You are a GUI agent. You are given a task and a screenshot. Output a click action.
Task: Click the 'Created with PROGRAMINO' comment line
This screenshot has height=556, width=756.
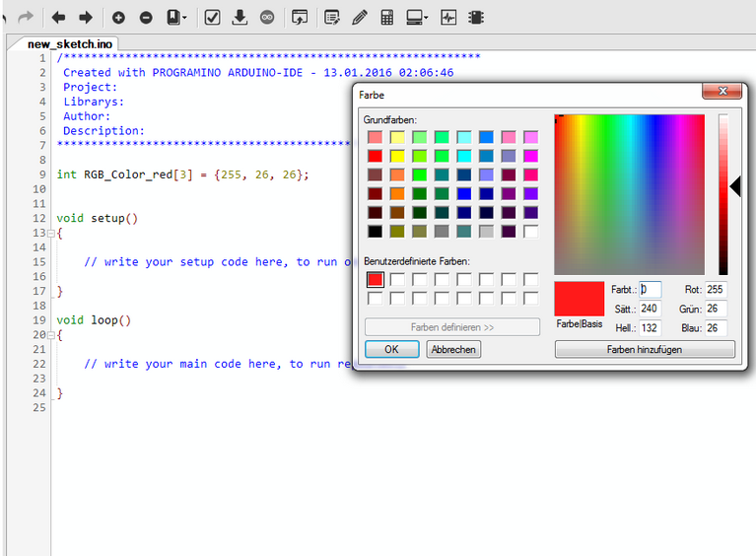(x=258, y=73)
